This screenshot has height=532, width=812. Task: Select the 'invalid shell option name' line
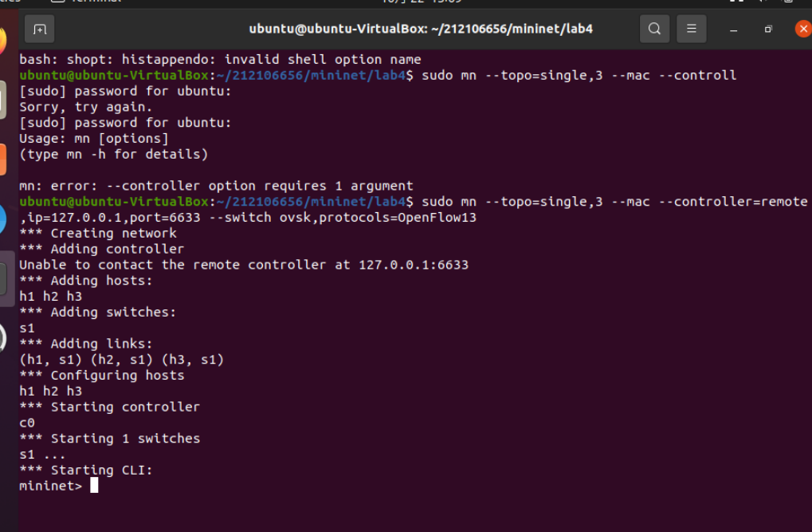click(x=220, y=59)
